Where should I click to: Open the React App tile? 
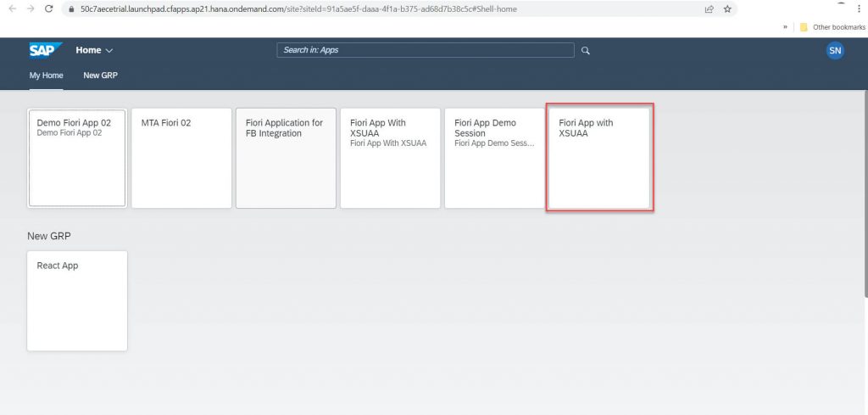pos(77,301)
